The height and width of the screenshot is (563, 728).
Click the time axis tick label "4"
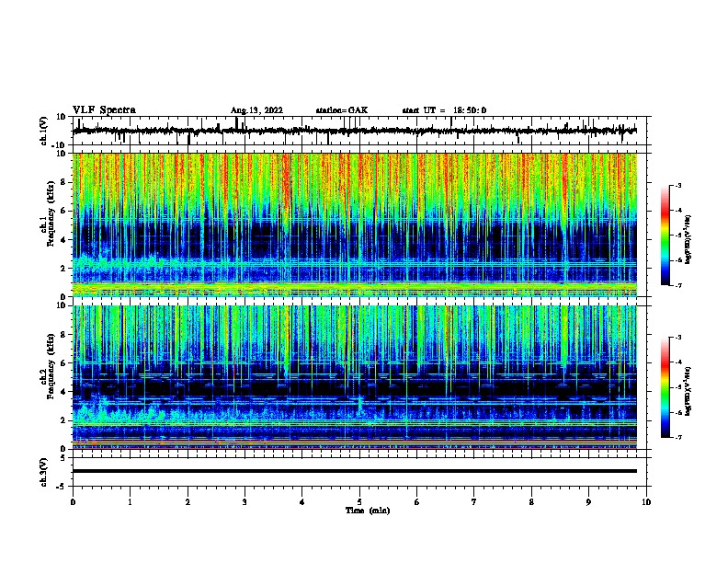302,502
